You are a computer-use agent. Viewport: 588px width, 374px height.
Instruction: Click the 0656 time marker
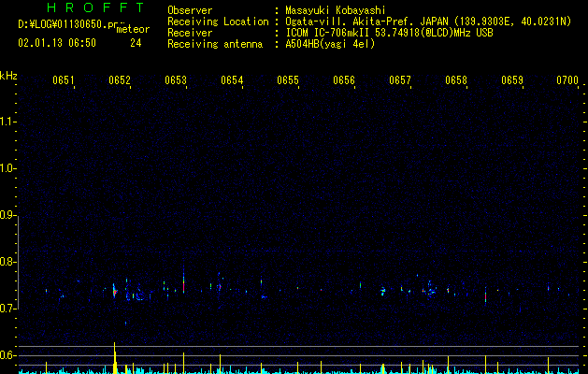[344, 79]
